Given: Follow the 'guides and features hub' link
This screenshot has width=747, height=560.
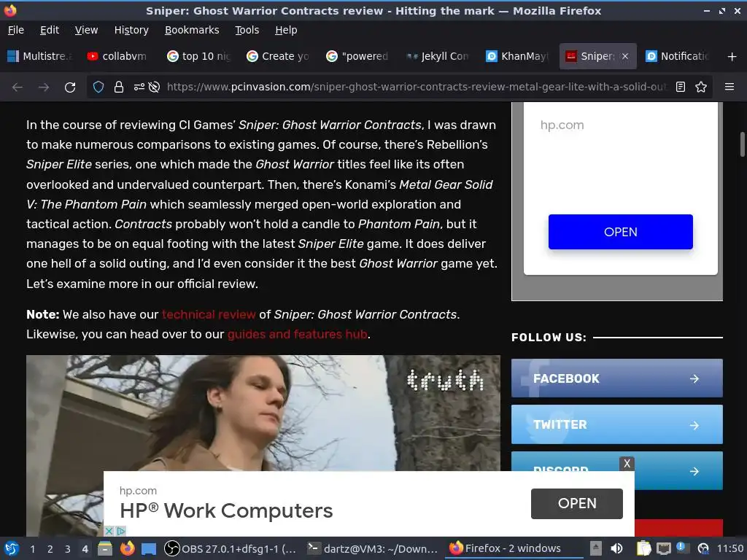Looking at the screenshot, I should (298, 334).
